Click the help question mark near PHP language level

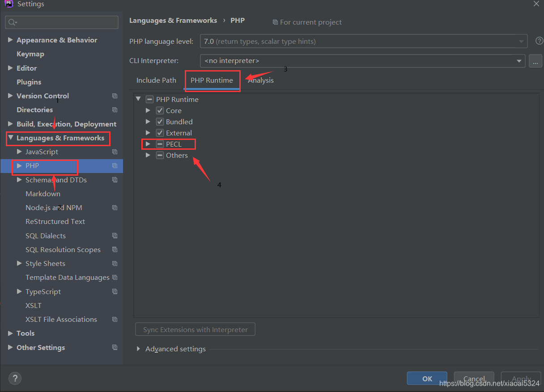pyautogui.click(x=539, y=41)
